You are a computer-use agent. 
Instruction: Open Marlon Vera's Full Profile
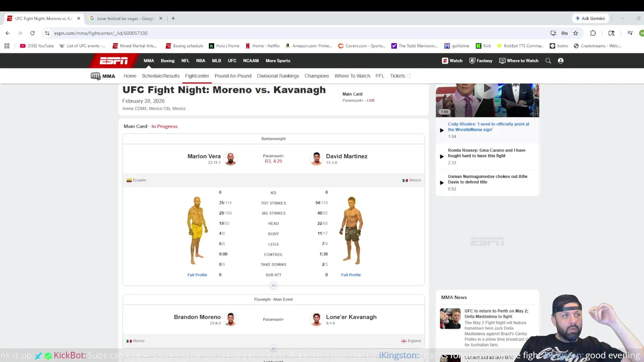197,275
